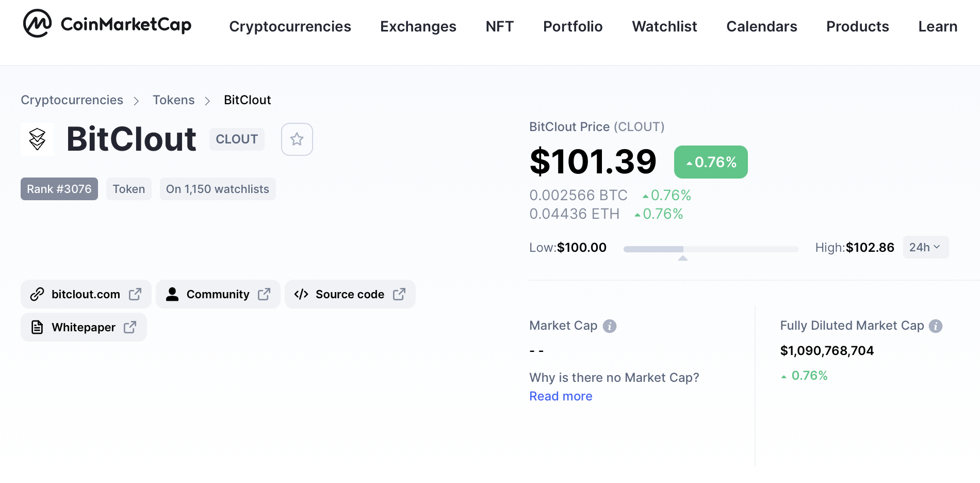Click the BitClout Price (CLOUT) heading

tap(597, 127)
